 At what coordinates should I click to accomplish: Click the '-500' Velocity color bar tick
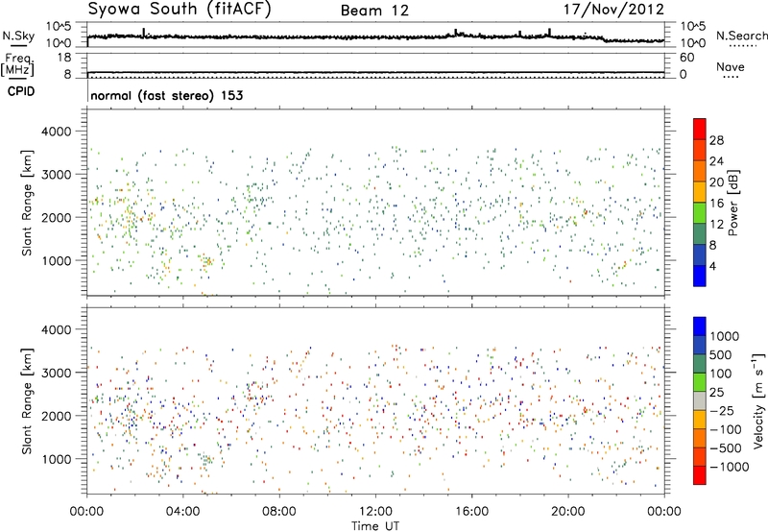pos(726,448)
